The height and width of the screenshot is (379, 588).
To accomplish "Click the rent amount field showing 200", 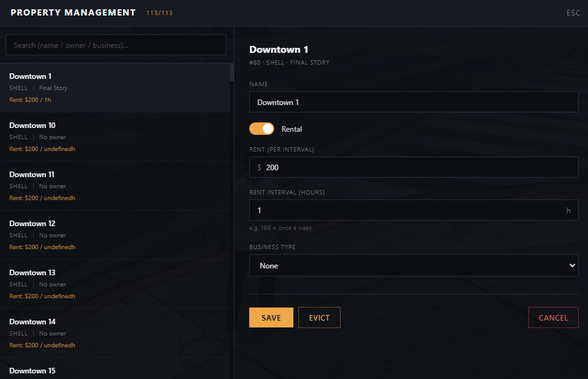I will [413, 167].
